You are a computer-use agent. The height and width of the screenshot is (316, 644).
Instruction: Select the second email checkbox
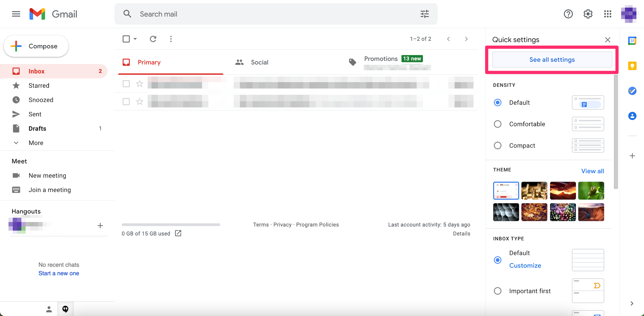[x=126, y=102]
